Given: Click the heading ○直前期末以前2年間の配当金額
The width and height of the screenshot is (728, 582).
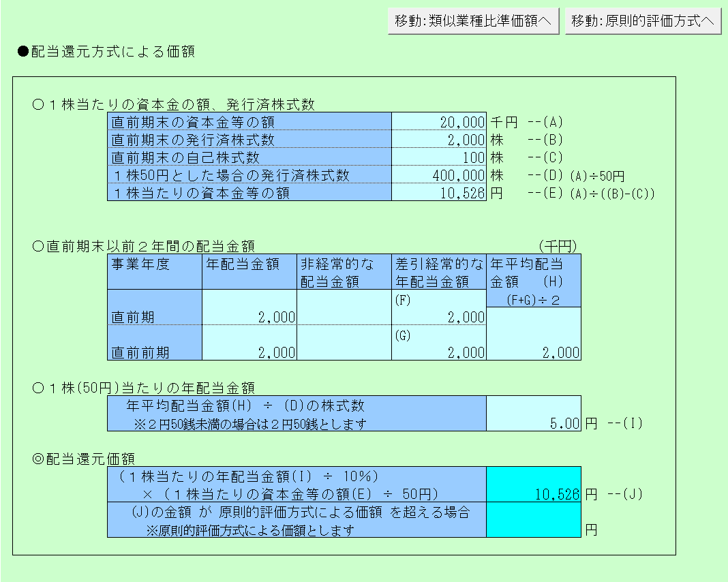Looking at the screenshot, I should (x=143, y=246).
